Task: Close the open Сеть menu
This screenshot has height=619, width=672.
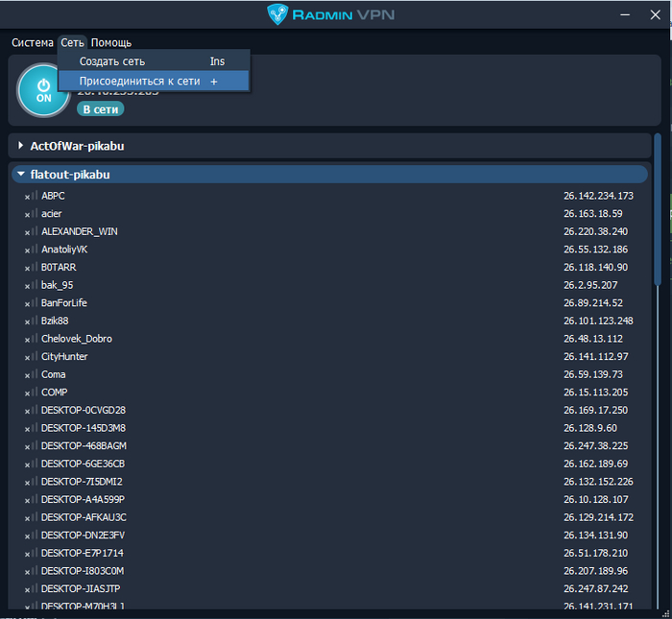Action: pos(72,42)
